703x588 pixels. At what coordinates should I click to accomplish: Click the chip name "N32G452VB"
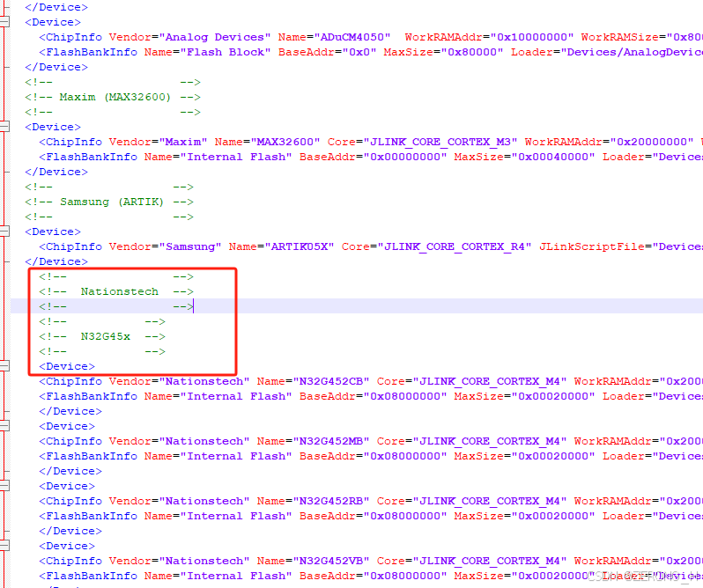coord(331,561)
